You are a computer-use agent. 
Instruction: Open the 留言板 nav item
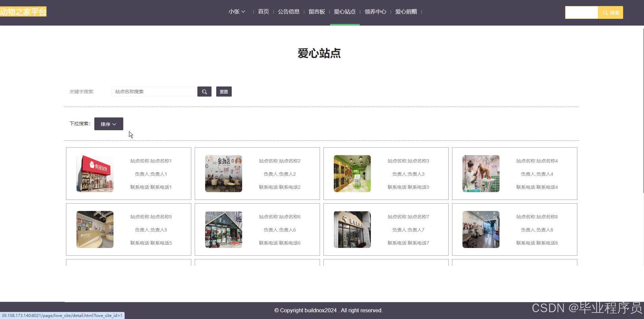point(317,12)
